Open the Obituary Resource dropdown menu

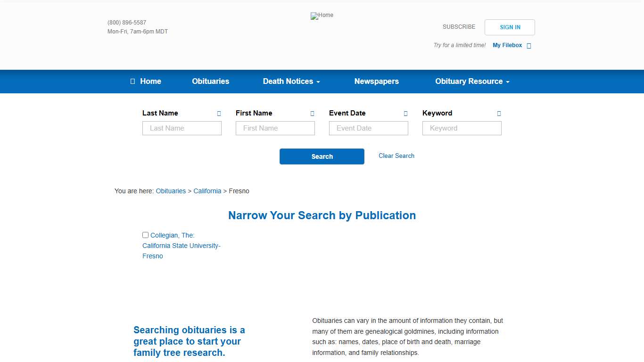pyautogui.click(x=472, y=82)
